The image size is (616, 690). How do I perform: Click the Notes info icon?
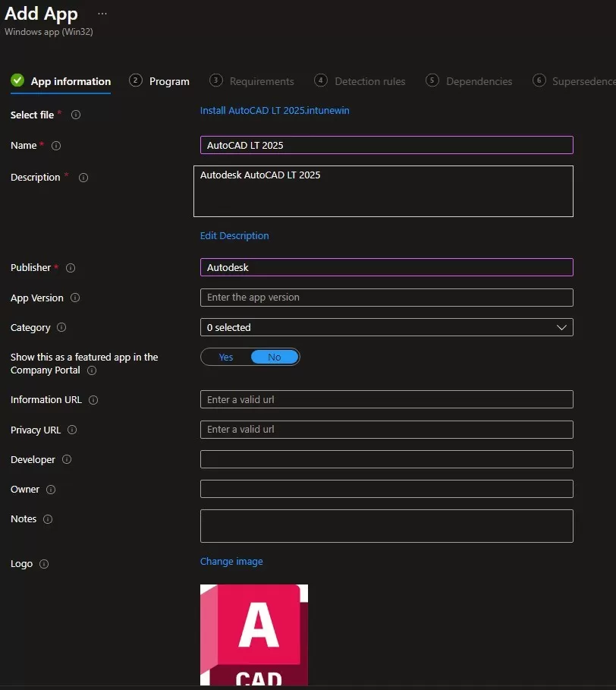pyautogui.click(x=48, y=519)
